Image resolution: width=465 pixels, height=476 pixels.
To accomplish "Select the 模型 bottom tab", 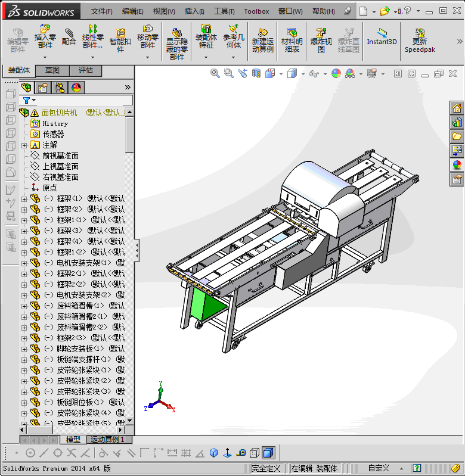I will 73,439.
